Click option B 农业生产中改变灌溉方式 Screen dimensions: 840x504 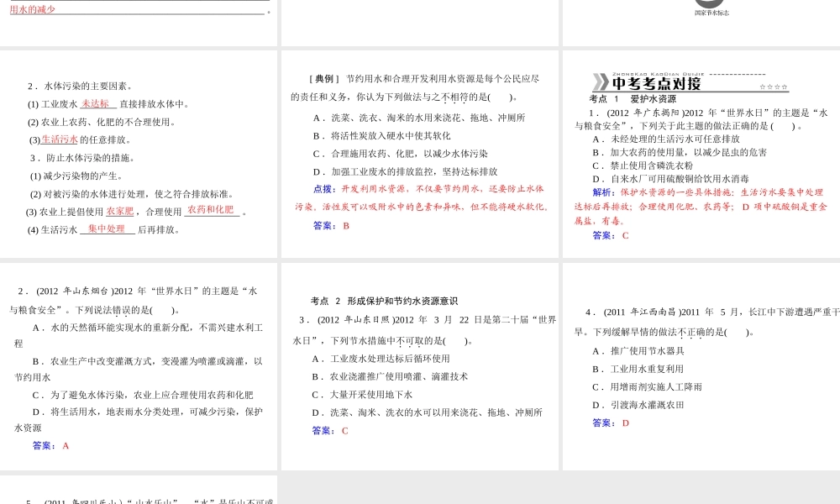(139, 369)
